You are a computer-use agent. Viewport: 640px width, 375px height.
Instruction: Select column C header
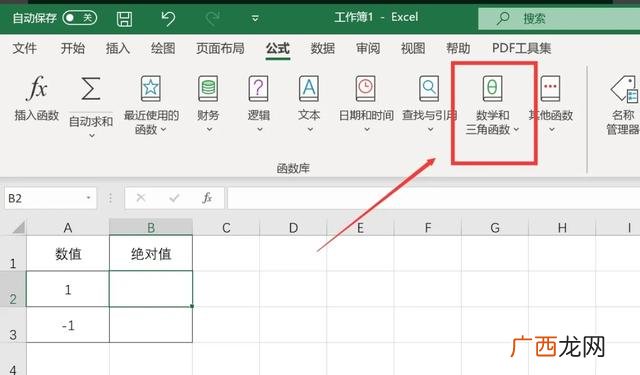coord(226,227)
